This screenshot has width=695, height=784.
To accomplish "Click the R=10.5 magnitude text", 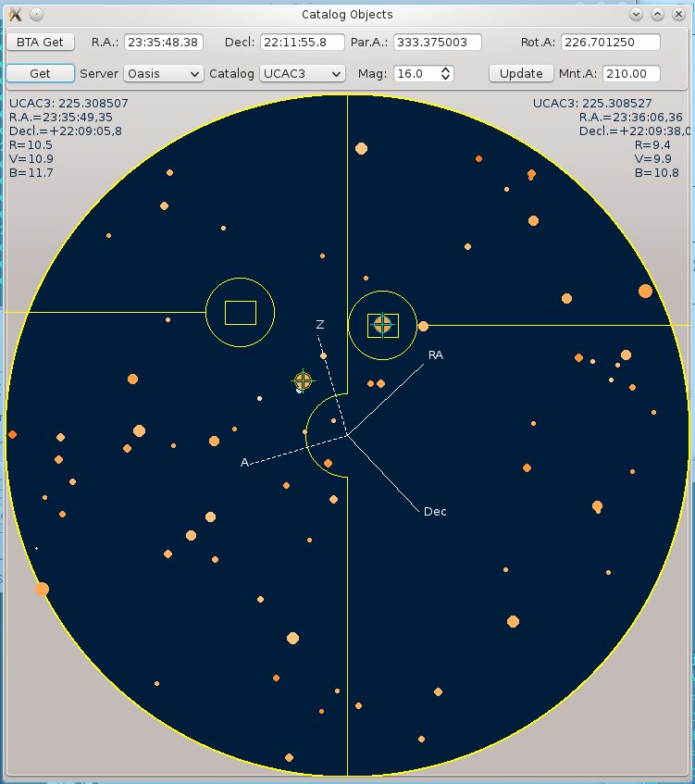I will click(31, 145).
